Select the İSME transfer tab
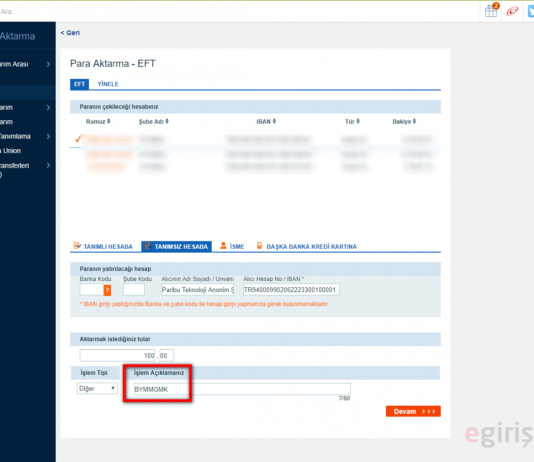 pos(232,246)
